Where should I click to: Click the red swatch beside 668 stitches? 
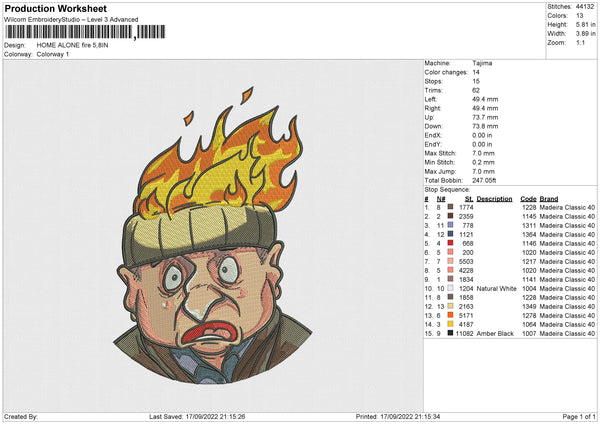coord(450,243)
